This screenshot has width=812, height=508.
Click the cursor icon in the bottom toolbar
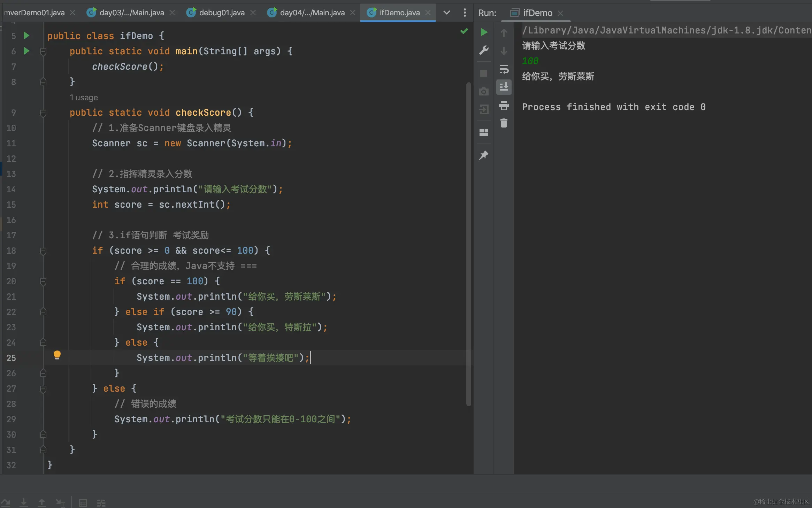[x=60, y=502]
